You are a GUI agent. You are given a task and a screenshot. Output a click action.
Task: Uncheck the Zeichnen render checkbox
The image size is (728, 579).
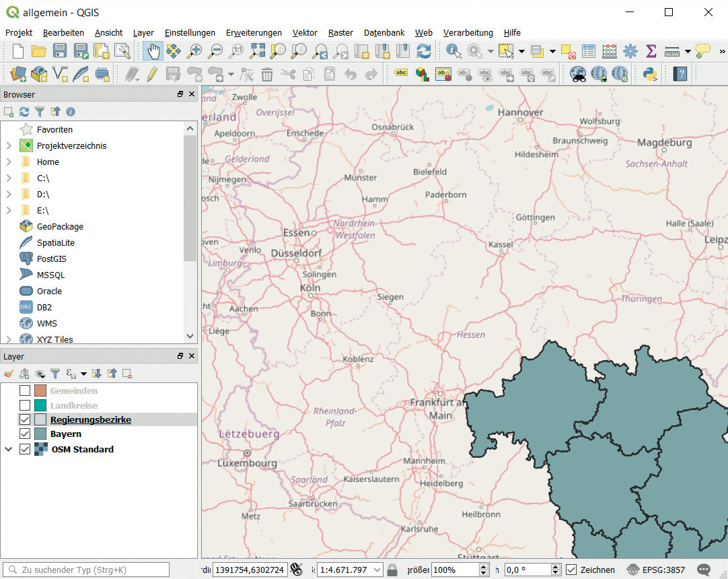[571, 570]
